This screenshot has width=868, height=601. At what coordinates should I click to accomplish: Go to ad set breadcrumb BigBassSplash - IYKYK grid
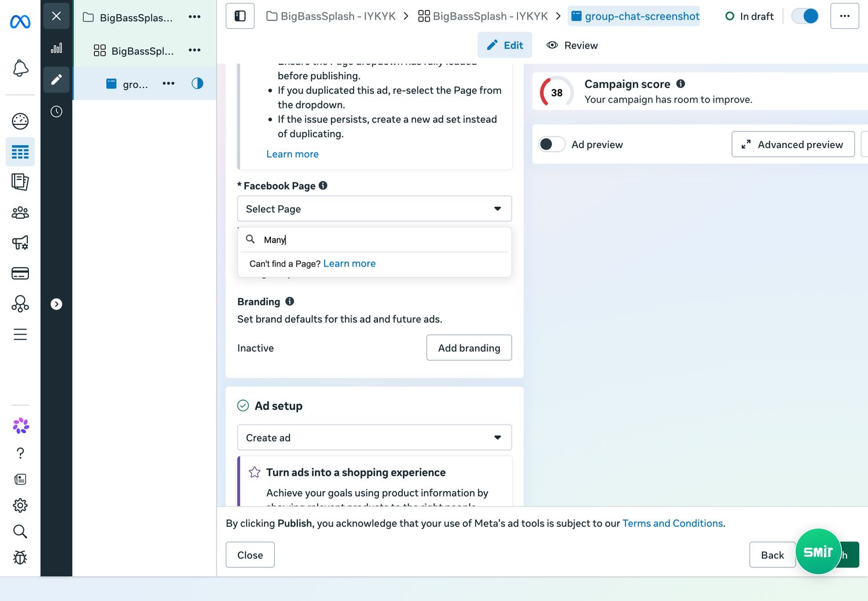483,16
